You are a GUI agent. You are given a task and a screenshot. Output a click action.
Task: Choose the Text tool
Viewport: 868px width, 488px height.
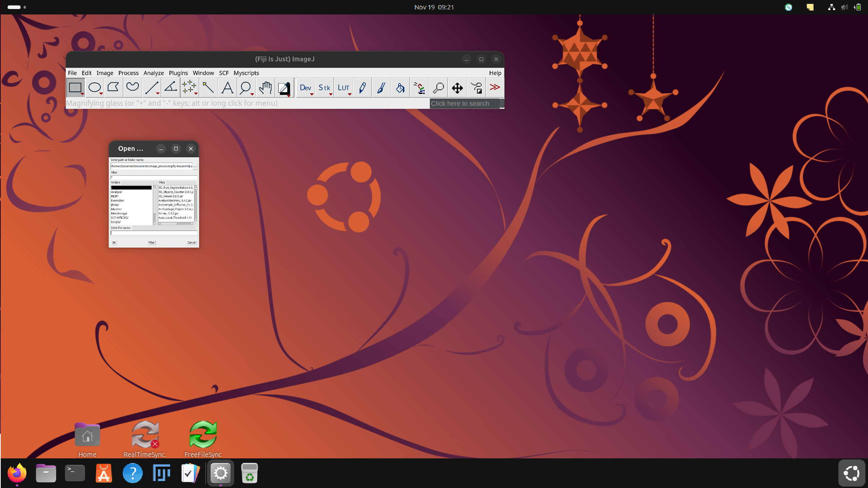pos(227,88)
